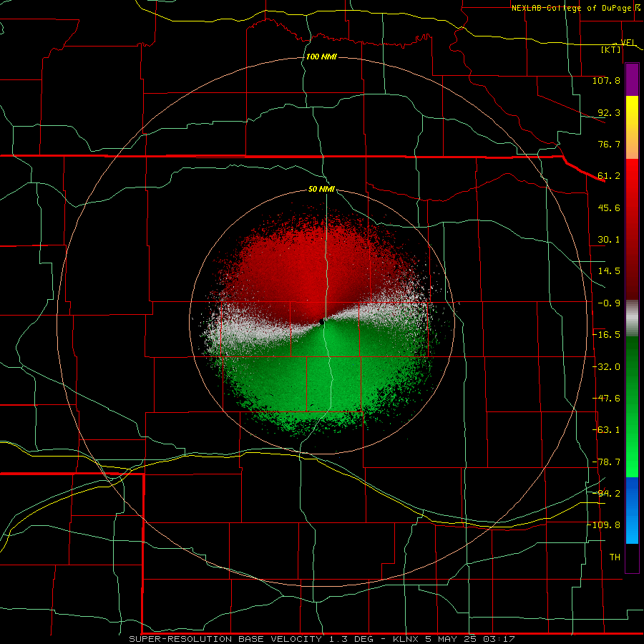The height and width of the screenshot is (644, 644).
Task: Pick the red segment of the colorbar
Action: (x=632, y=229)
